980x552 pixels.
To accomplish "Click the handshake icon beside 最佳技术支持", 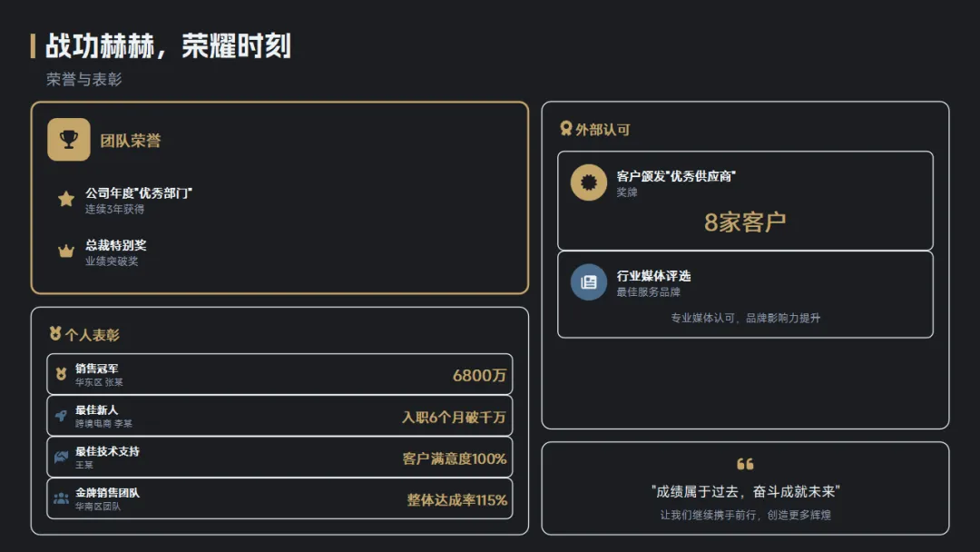I will (x=61, y=457).
